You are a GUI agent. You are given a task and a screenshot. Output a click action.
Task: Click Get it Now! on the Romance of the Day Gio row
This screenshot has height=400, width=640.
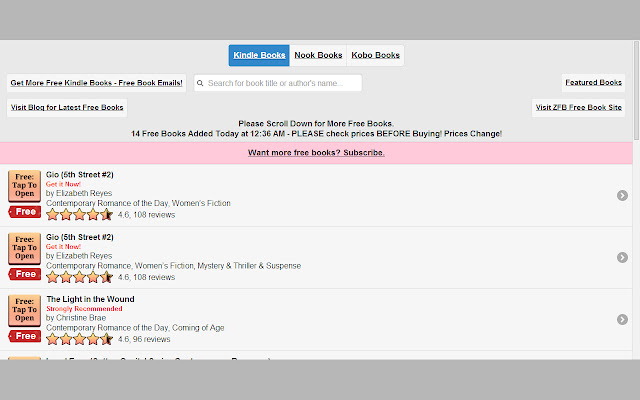63,184
